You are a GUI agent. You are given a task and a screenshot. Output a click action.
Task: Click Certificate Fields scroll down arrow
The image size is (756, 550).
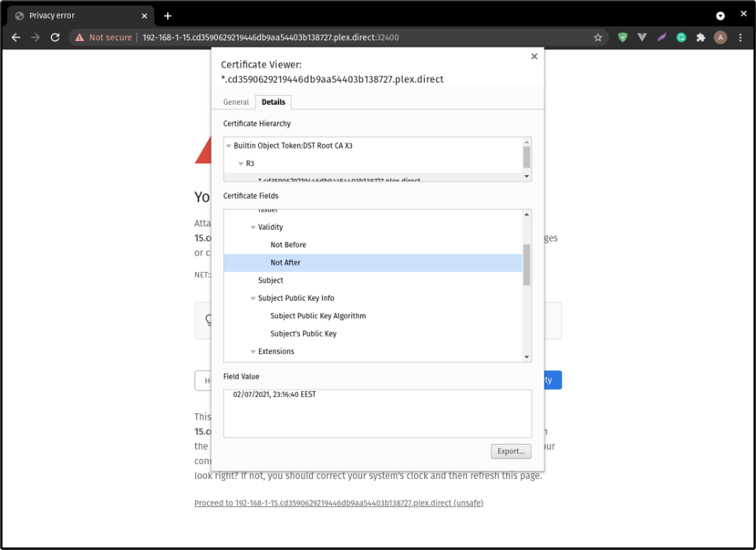click(x=526, y=358)
